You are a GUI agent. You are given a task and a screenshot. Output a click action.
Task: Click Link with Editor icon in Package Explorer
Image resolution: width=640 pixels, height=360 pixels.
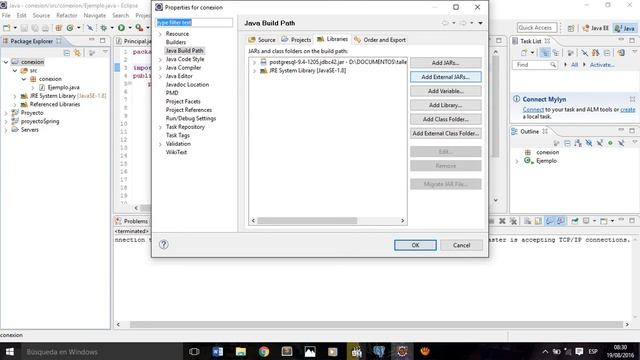[77, 53]
